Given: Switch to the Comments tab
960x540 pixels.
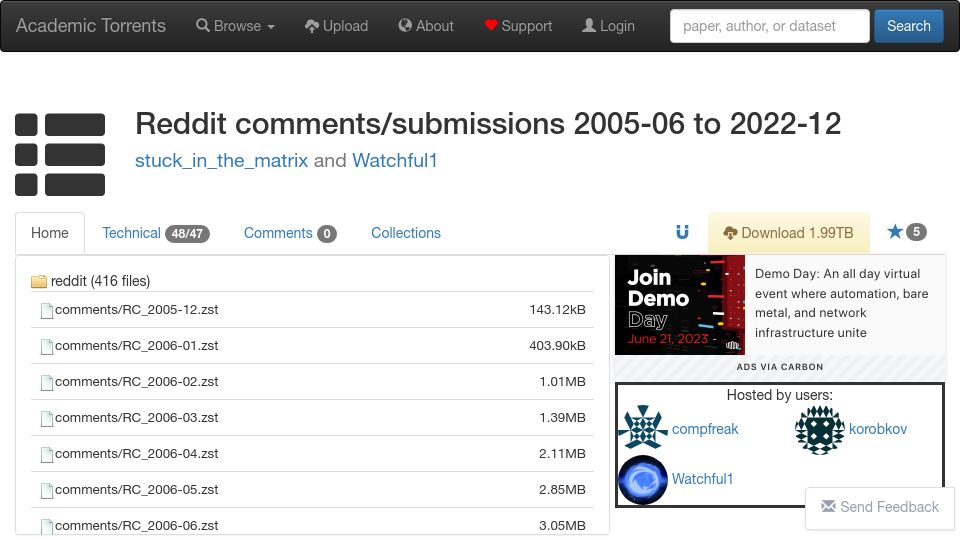Looking at the screenshot, I should click(290, 233).
